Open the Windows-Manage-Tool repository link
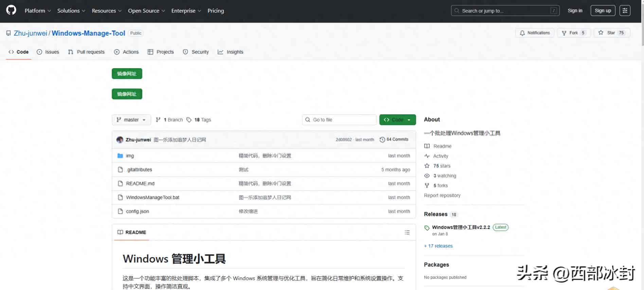The height and width of the screenshot is (290, 644). click(88, 33)
